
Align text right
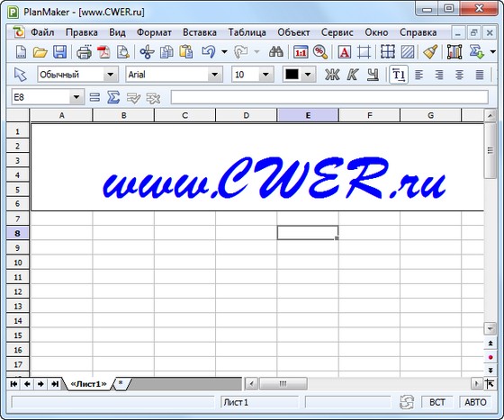(x=439, y=75)
